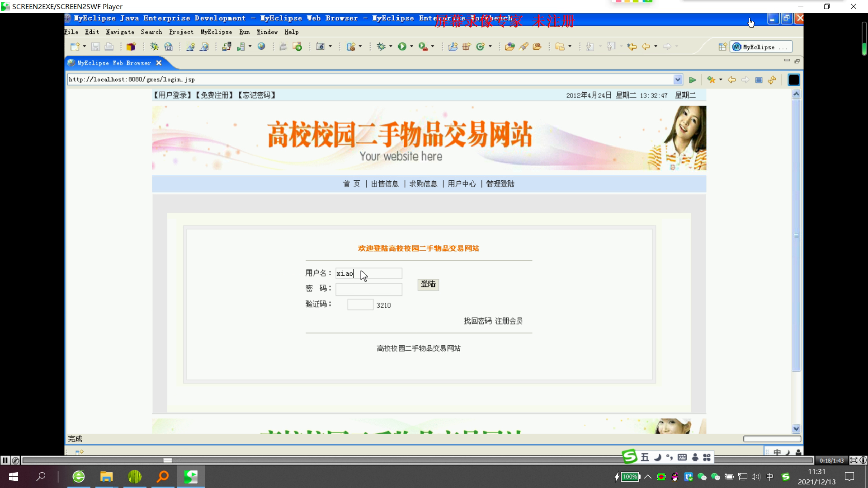Click the run/stop server icon
This screenshot has width=868, height=488.
241,47
